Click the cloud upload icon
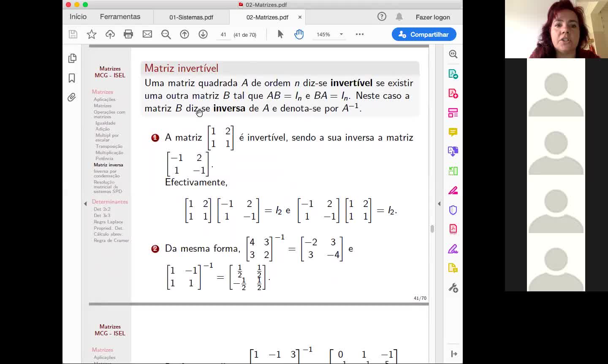Screen dimensions: 608x364 [x=110, y=35]
